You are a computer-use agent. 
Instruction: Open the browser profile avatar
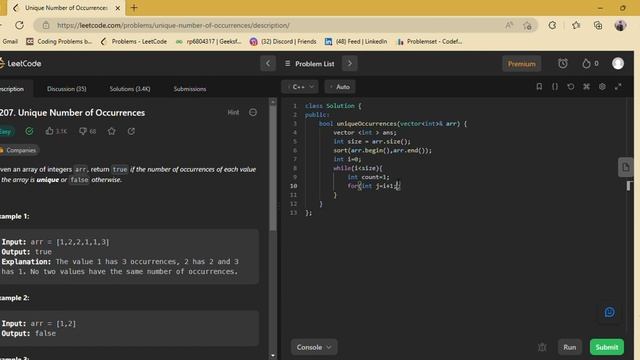620,25
